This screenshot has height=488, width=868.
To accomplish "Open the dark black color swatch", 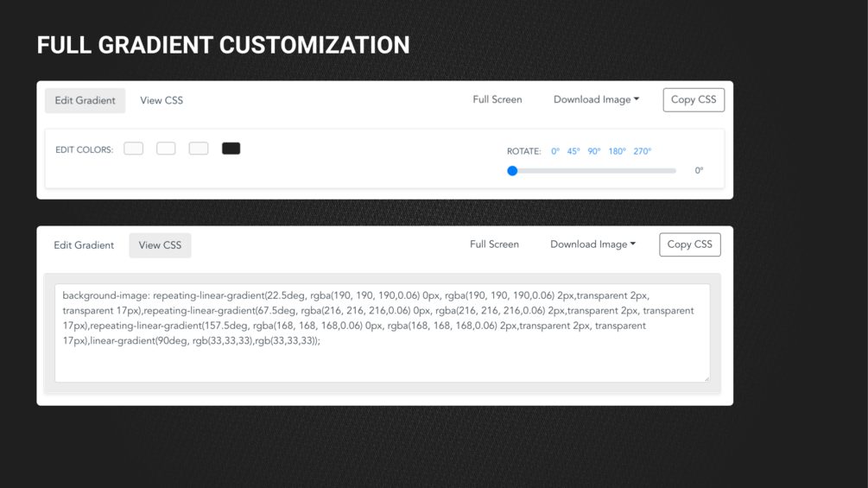I will point(231,149).
